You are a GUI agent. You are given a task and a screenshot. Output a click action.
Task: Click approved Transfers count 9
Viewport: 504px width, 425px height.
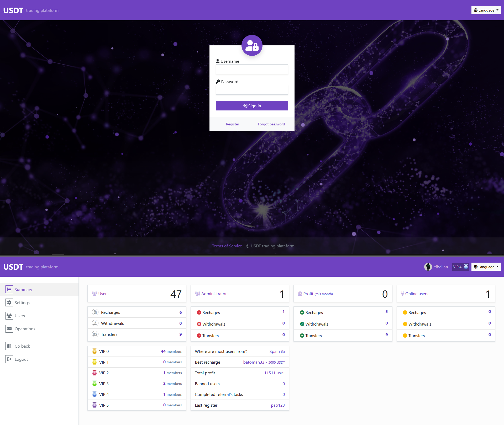tap(386, 334)
